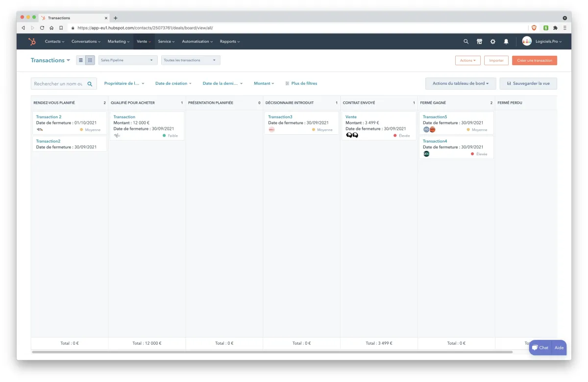Click the browser home icon
The width and height of the screenshot is (588, 382).
pos(51,28)
